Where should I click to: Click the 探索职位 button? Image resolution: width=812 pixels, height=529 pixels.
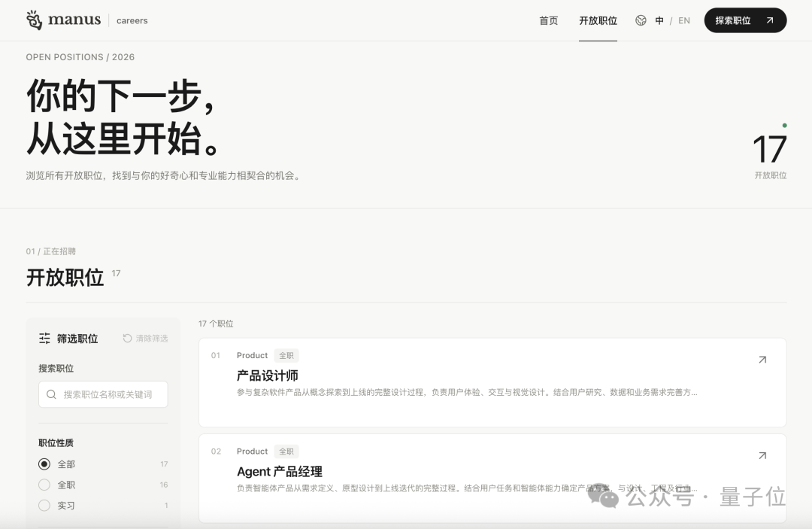click(x=745, y=20)
